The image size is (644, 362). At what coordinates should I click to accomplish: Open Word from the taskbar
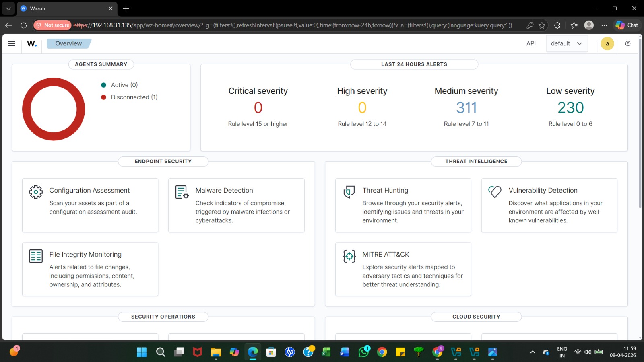tap(345, 352)
